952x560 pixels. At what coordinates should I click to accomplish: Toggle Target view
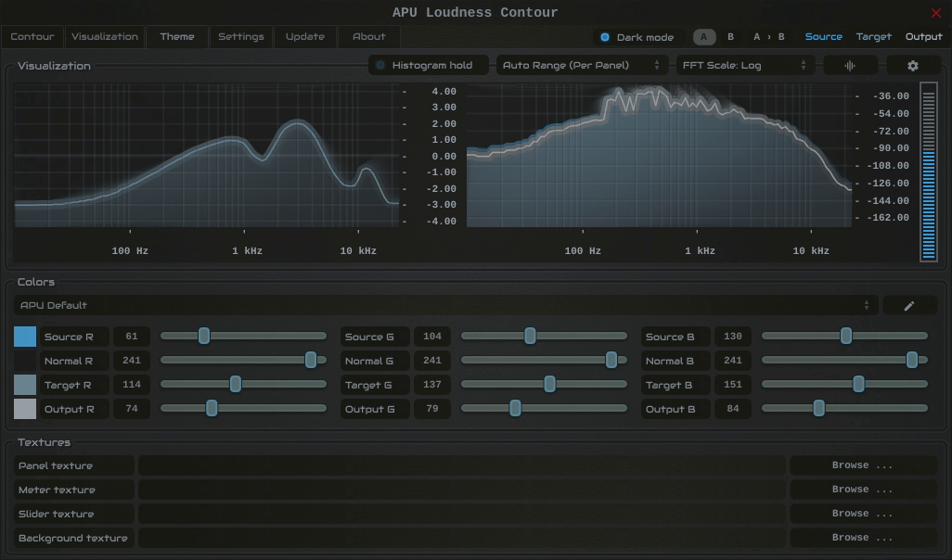(x=874, y=37)
